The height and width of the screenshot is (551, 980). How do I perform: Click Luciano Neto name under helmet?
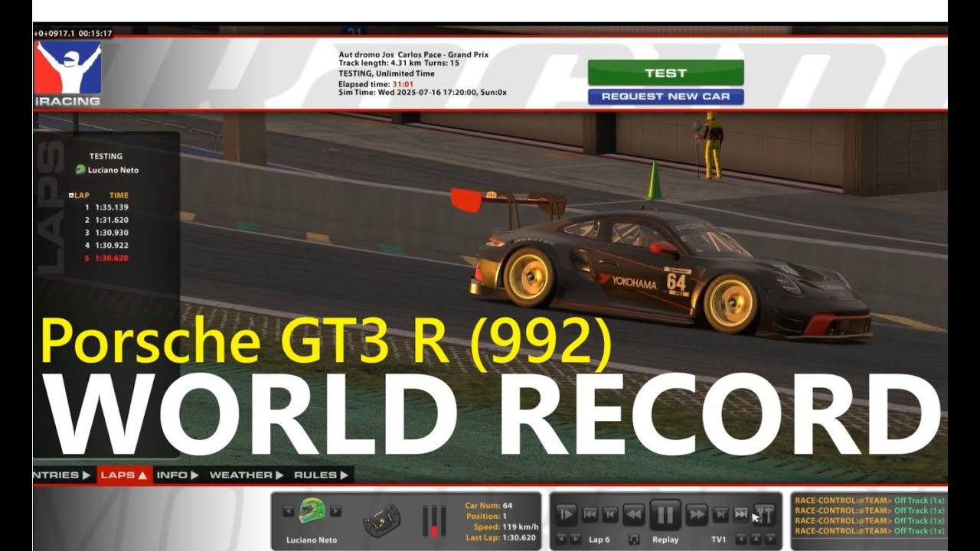[312, 540]
